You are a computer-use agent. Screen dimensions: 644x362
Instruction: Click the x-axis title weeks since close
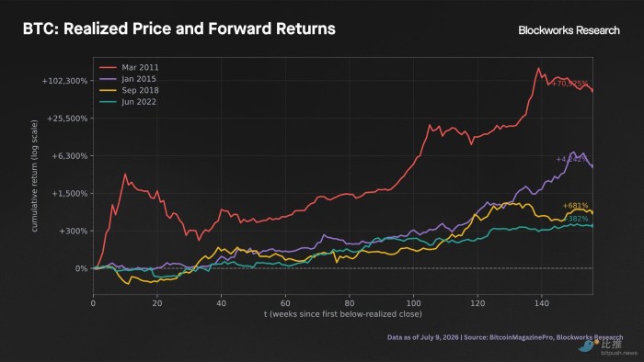click(x=342, y=314)
